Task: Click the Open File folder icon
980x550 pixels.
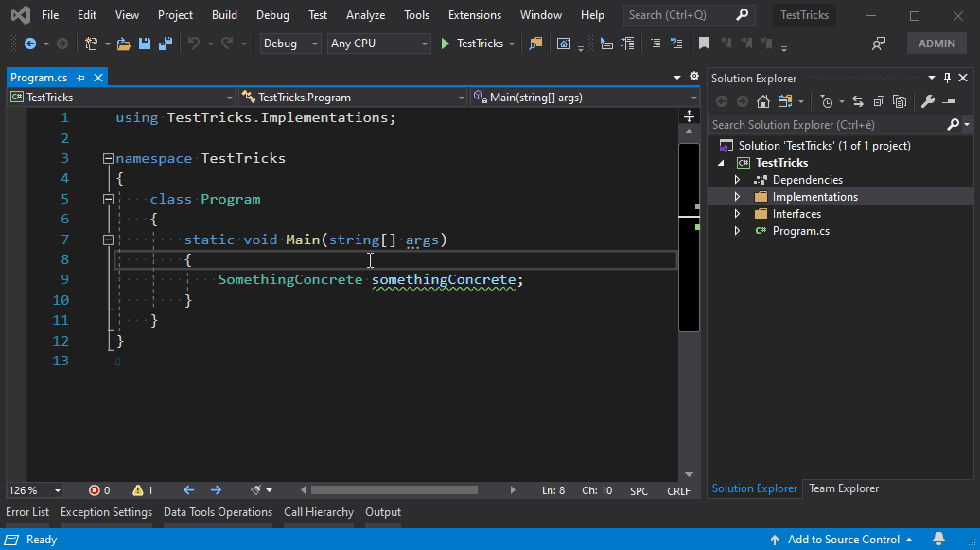Action: tap(123, 44)
